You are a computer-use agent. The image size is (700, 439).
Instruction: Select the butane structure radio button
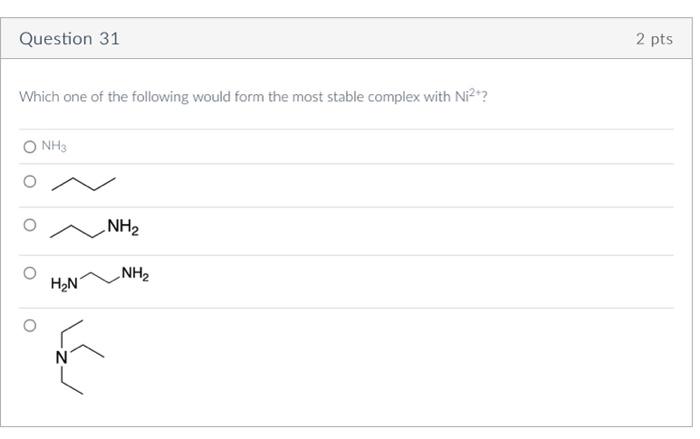pos(30,182)
